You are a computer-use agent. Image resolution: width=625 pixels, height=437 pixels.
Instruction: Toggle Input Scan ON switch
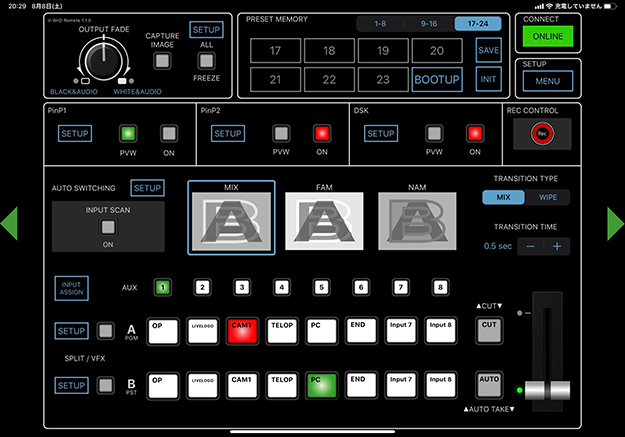click(x=108, y=227)
